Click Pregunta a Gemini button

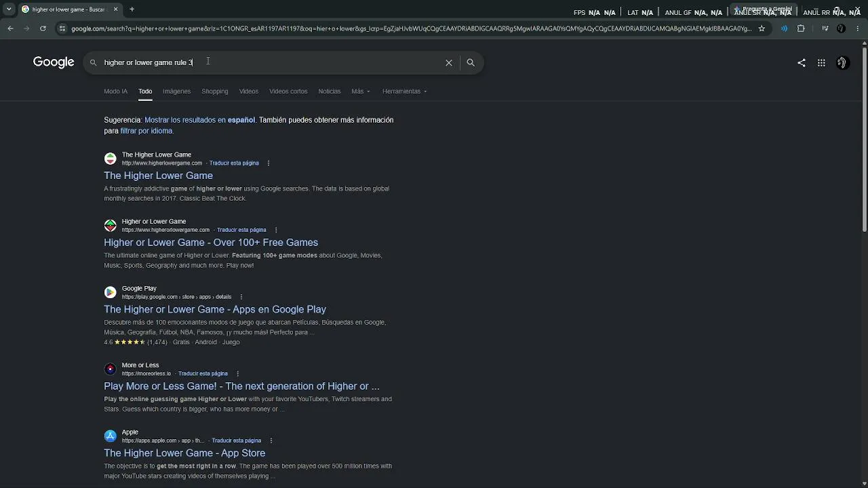[763, 9]
